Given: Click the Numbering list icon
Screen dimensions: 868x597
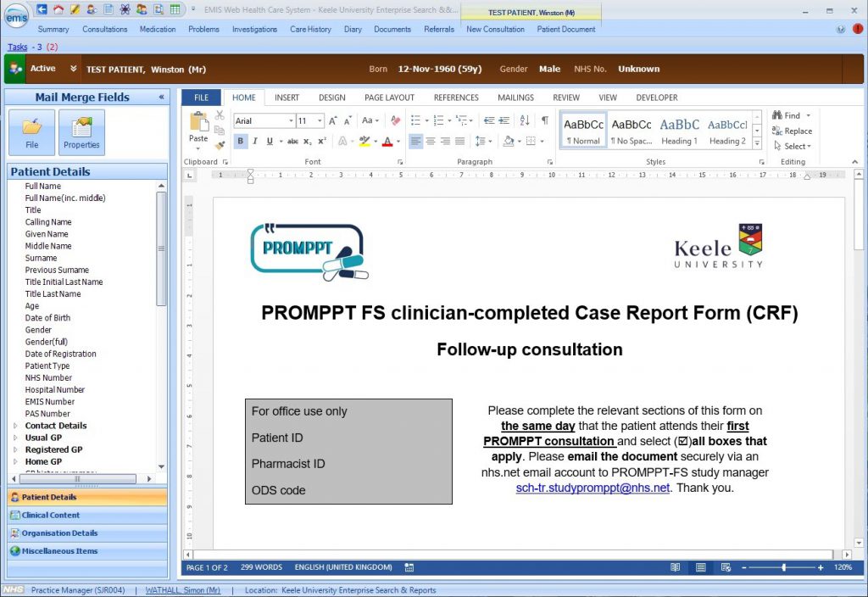Looking at the screenshot, I should (x=438, y=120).
